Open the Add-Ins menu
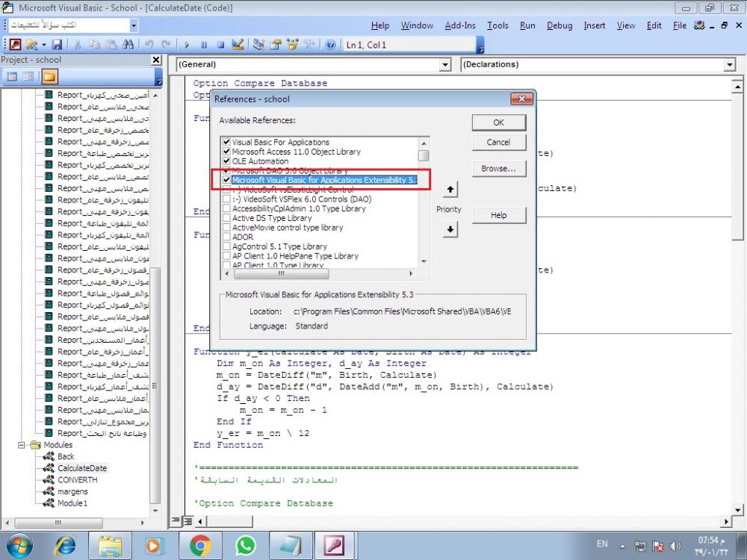 click(x=460, y=25)
